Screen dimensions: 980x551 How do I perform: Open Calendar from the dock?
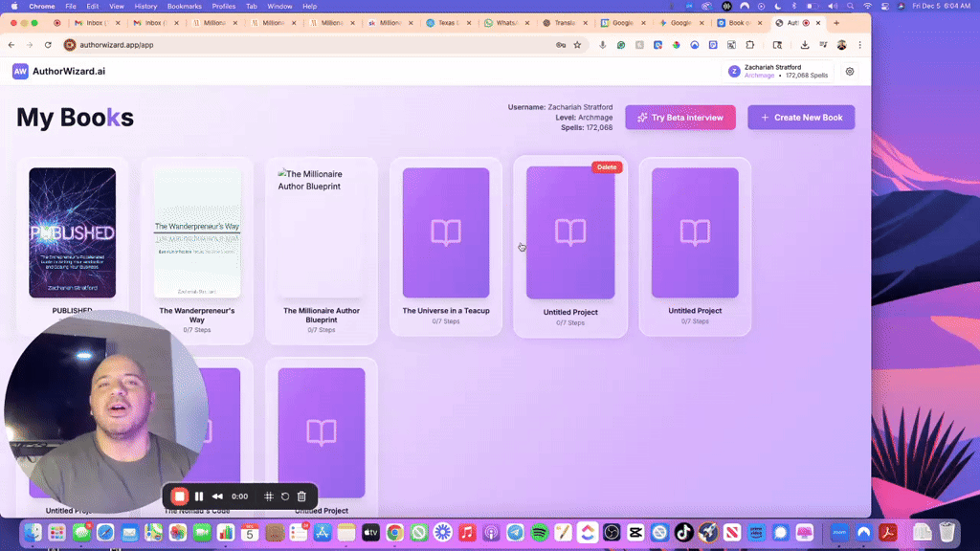coord(250,532)
